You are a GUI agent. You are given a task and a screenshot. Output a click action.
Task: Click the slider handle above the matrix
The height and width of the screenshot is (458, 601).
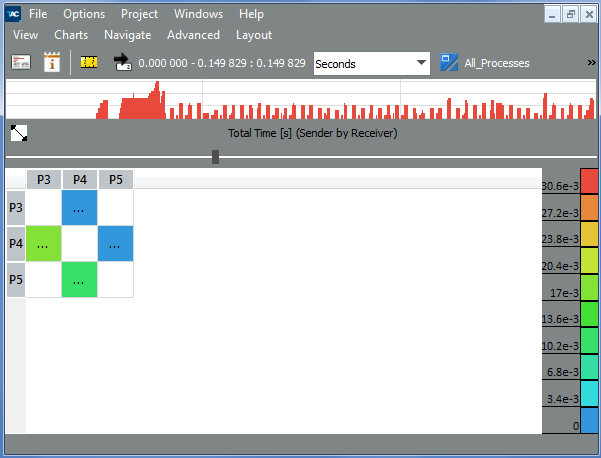tap(215, 157)
